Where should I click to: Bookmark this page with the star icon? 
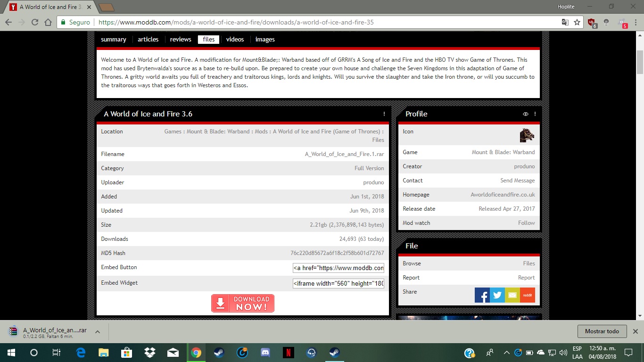pos(577,22)
